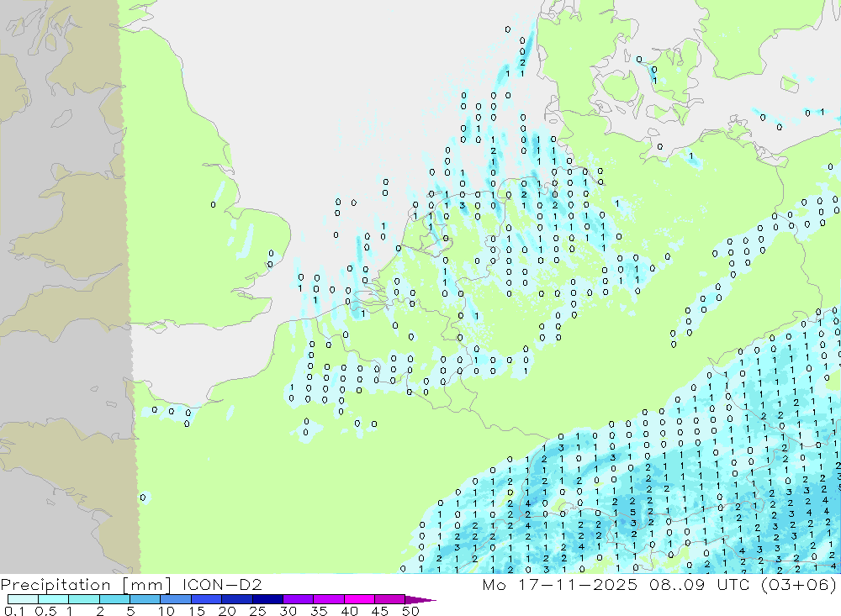Image resolution: width=841 pixels, height=616 pixels.
Task: Select the 35–40 mm legend swatch
Action: point(328,599)
